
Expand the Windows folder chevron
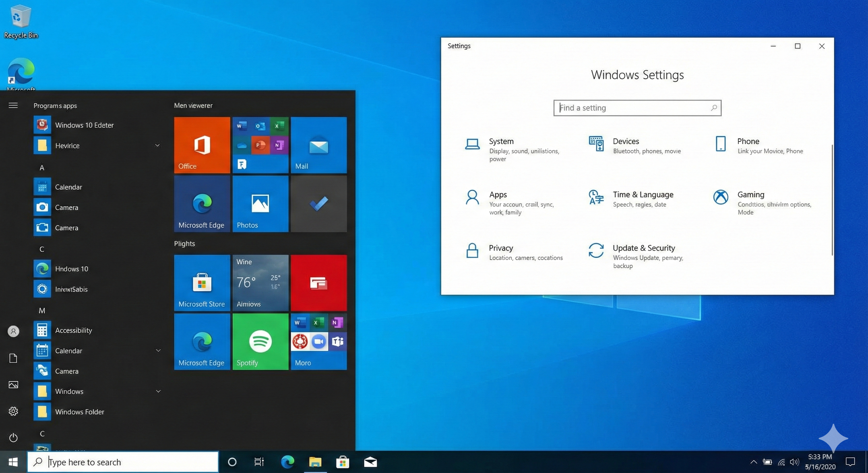point(158,391)
